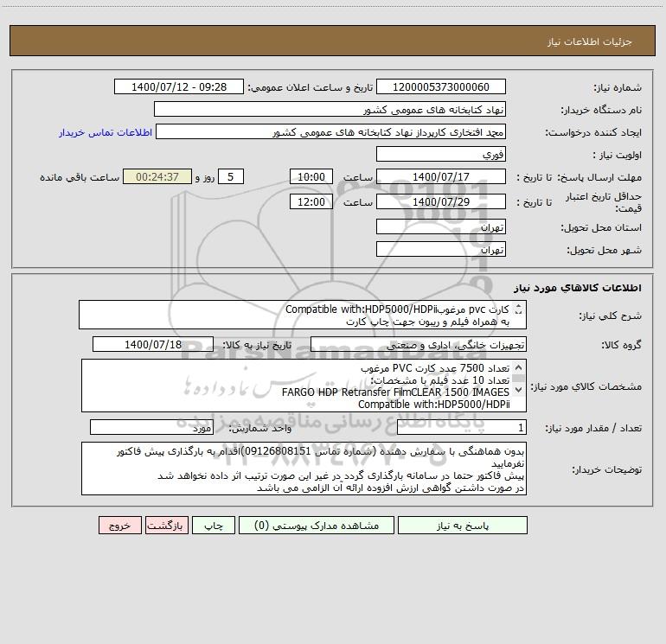Click scroll-down arrow in مشخصات کالا box
Screen dimensions: 666x644
coord(518,389)
